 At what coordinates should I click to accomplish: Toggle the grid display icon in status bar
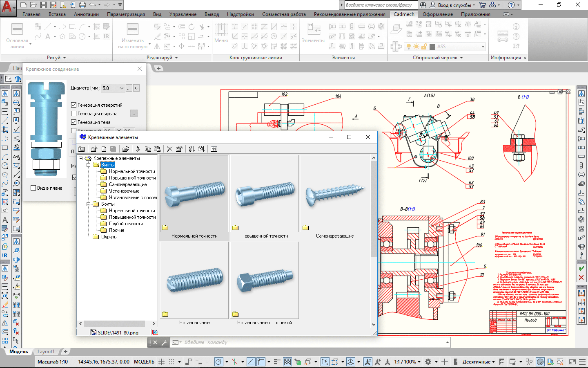tap(162, 362)
